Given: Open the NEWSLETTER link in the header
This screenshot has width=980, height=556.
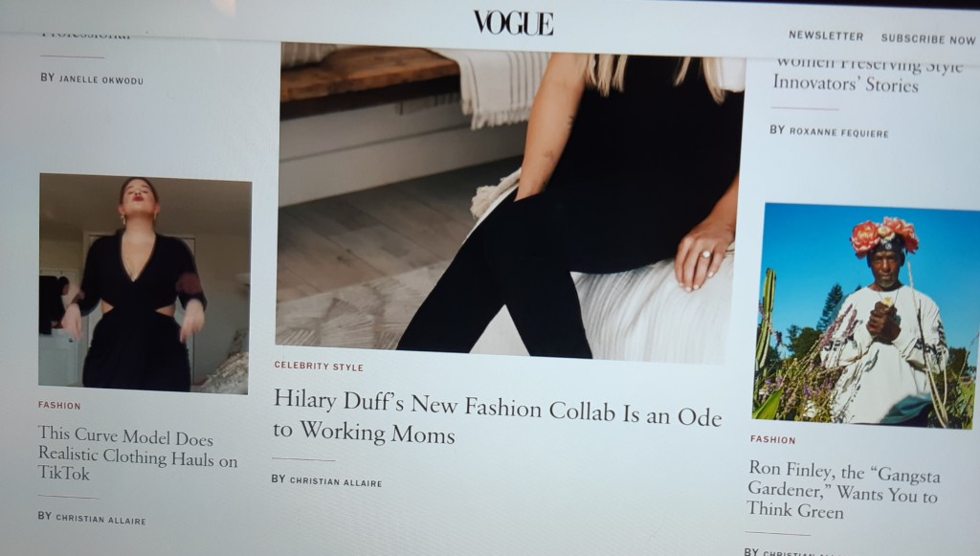Looking at the screenshot, I should [x=826, y=35].
